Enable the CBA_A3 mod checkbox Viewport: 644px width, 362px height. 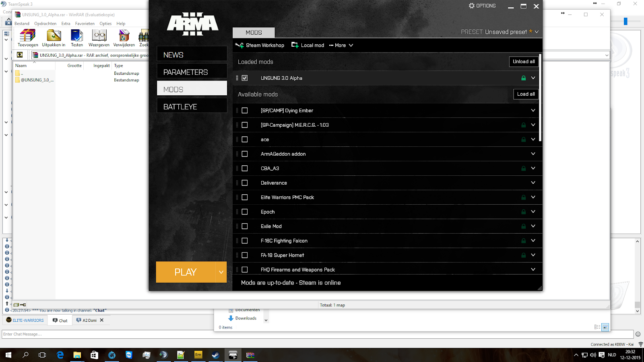click(x=245, y=169)
